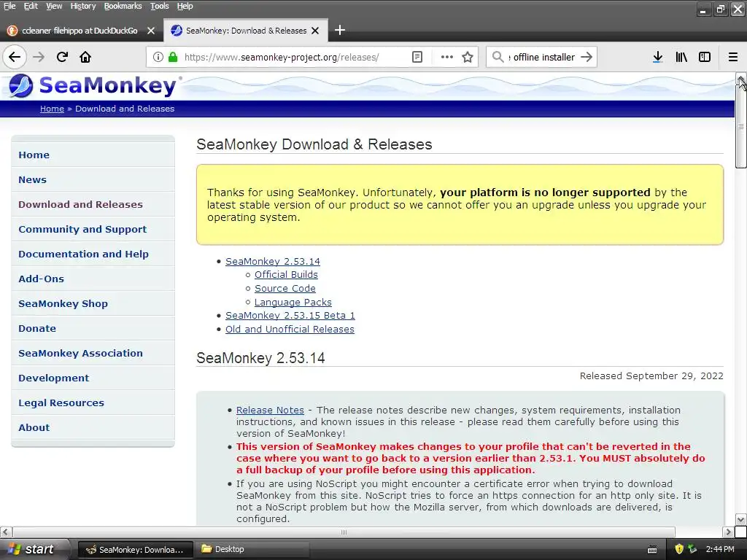The image size is (747, 560).
Task: Click the Home breadcrumb link
Action: (52, 109)
